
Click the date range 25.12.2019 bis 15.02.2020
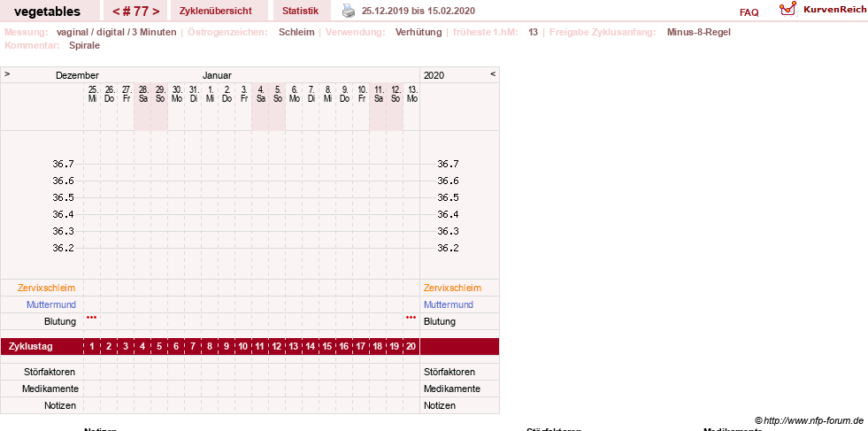[418, 11]
